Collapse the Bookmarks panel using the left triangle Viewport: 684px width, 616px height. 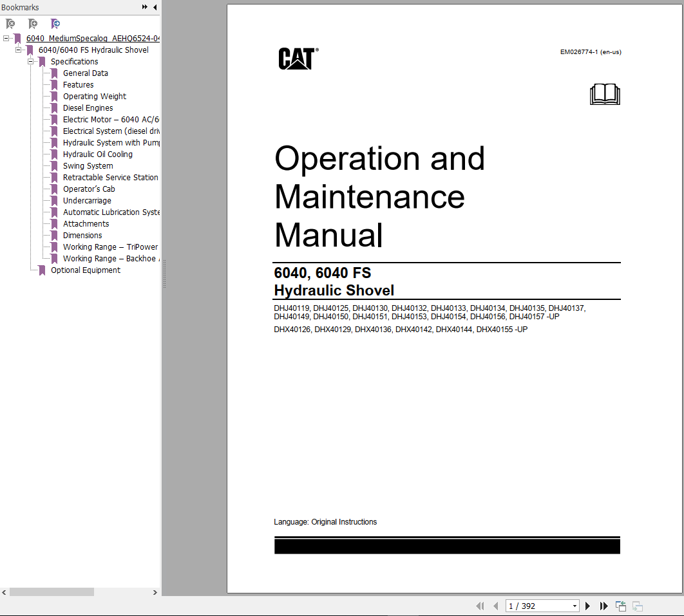[x=155, y=7]
